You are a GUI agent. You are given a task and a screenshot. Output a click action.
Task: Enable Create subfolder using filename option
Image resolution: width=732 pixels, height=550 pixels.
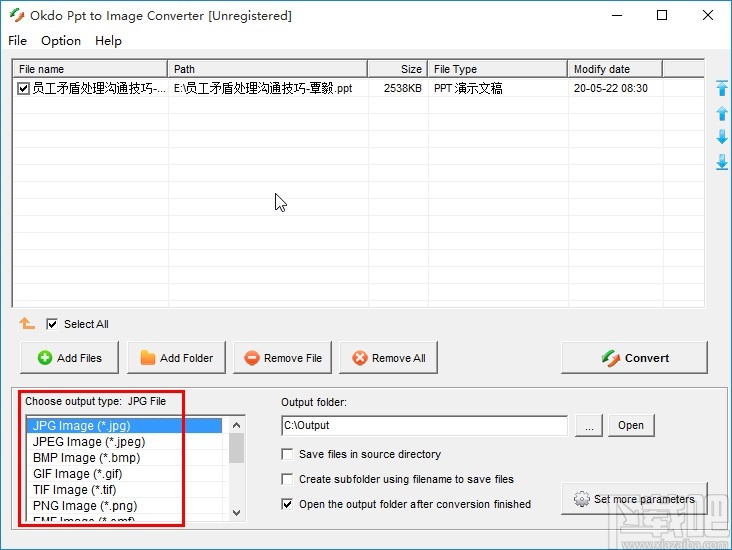[287, 479]
